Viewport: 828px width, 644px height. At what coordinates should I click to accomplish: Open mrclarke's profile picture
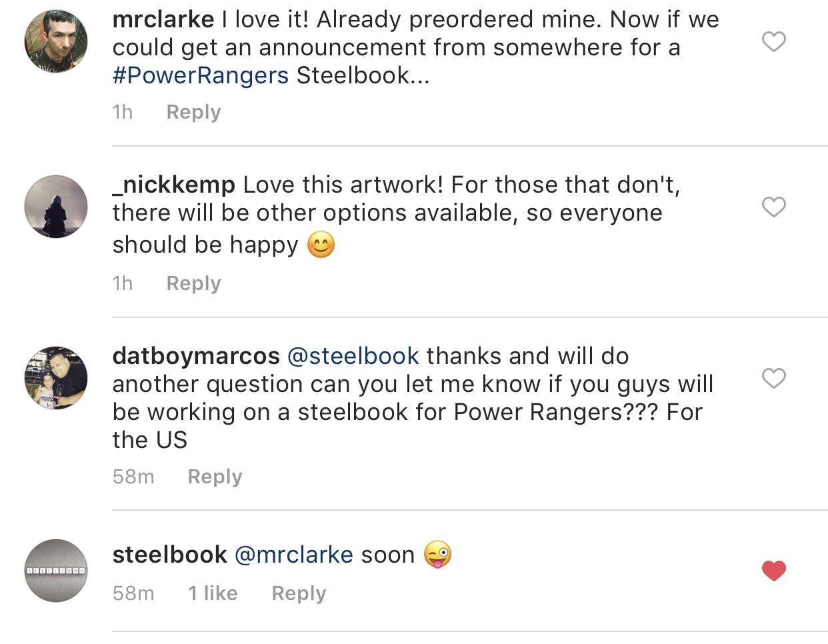tap(56, 41)
